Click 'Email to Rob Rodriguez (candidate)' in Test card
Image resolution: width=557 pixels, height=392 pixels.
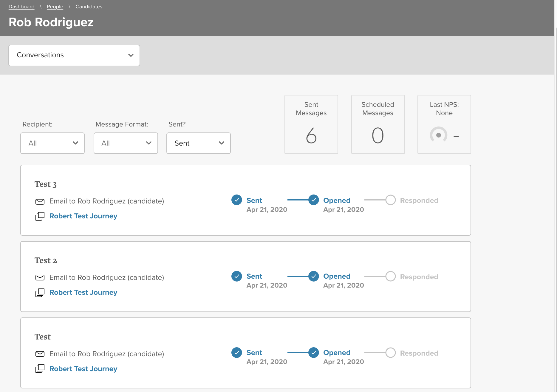point(107,354)
